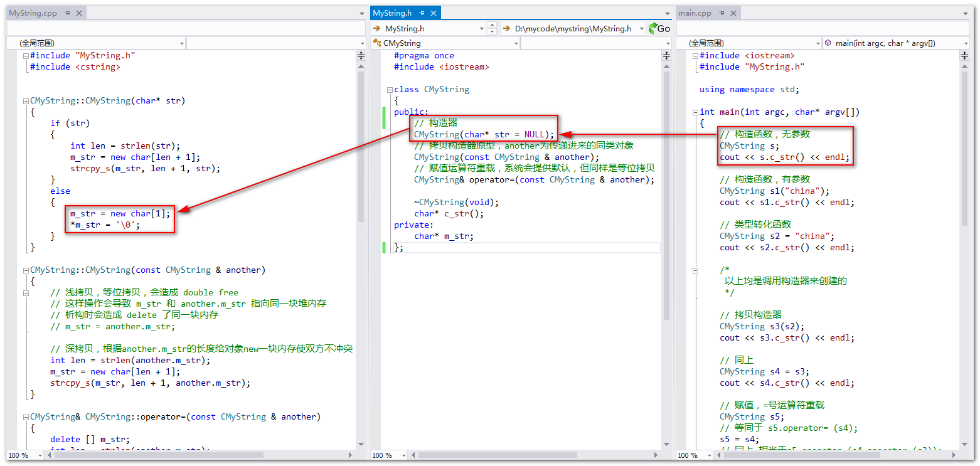This screenshot has width=980, height=466.
Task: Click the split handle in main.cpp editor
Action: click(x=964, y=55)
